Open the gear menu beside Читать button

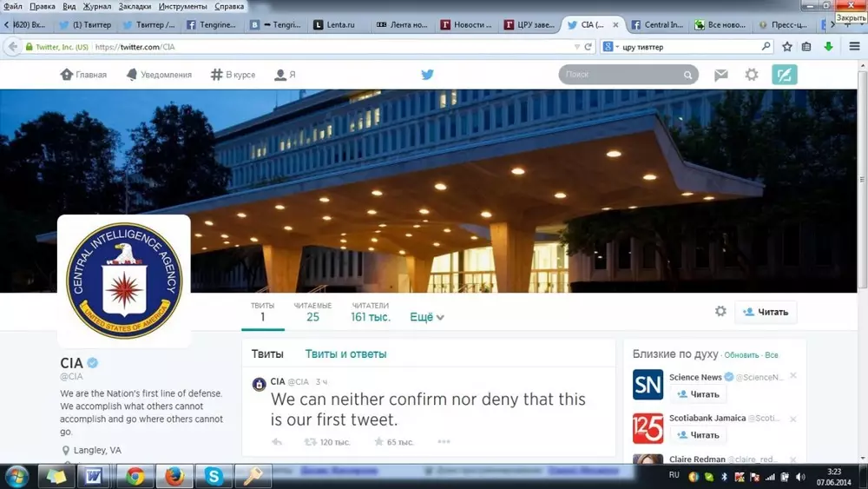tap(720, 311)
